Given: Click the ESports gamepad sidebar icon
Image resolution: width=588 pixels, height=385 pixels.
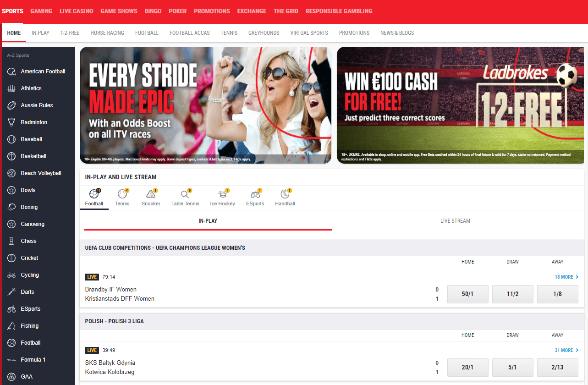Looking at the screenshot, I should (x=12, y=309).
